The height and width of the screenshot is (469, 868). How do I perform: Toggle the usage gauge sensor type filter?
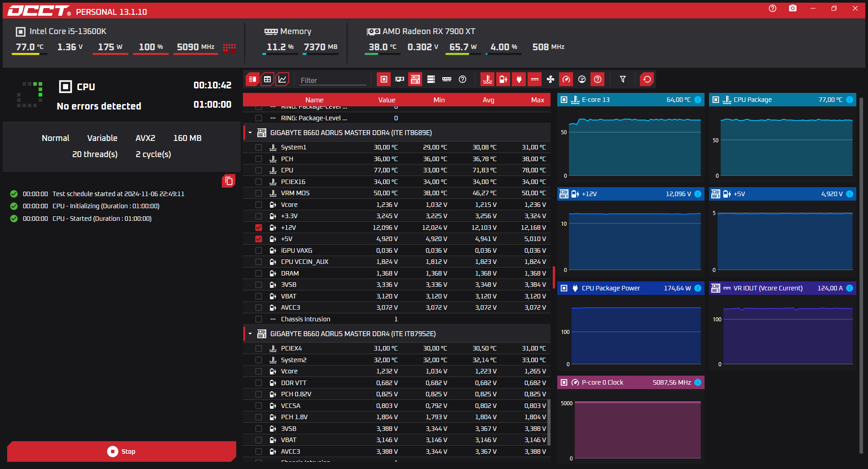tap(582, 79)
